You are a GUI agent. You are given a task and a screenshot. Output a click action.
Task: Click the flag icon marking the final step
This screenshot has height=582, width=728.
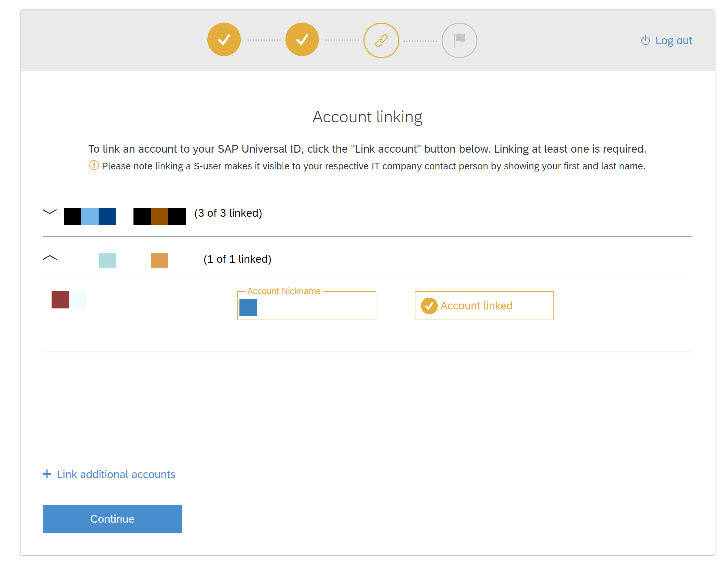point(459,40)
